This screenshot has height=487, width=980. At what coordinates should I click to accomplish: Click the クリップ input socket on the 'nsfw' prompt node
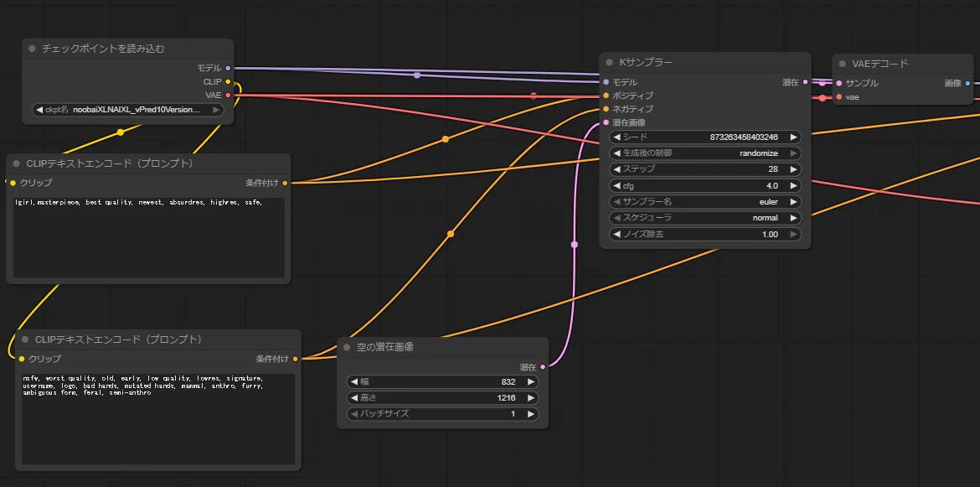click(x=21, y=359)
